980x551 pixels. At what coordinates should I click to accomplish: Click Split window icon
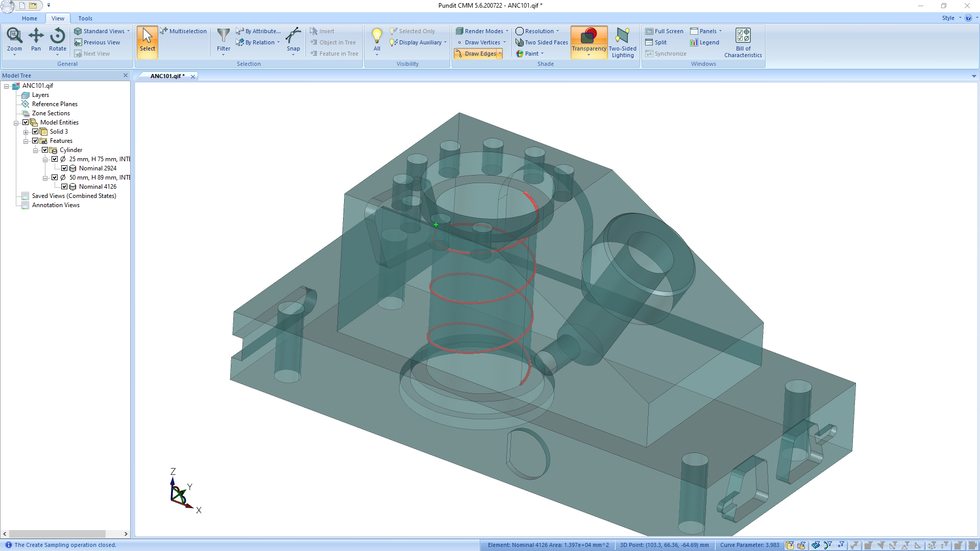click(656, 42)
